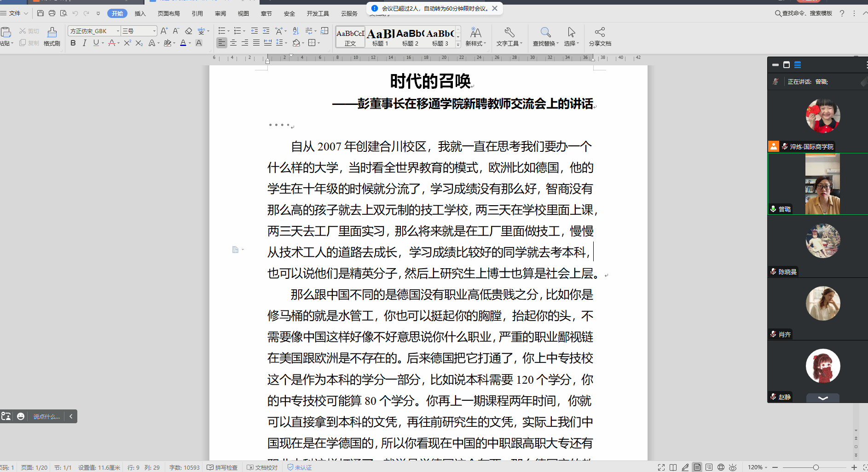
Task: Click the superscript X² icon
Action: (127, 43)
